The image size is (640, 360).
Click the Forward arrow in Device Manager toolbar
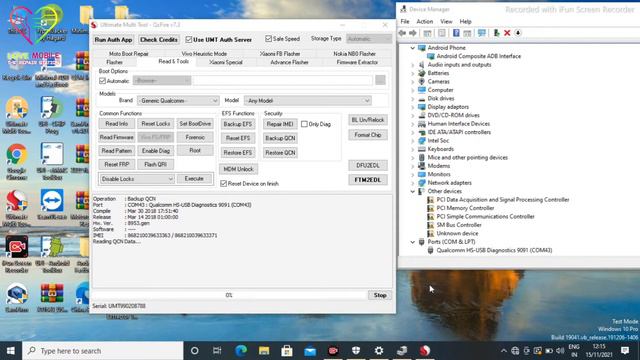click(413, 33)
